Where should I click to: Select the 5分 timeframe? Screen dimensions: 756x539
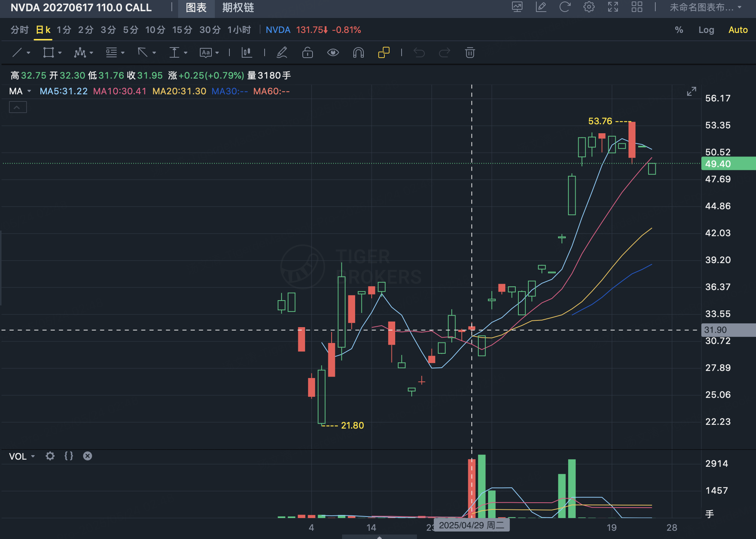[131, 30]
